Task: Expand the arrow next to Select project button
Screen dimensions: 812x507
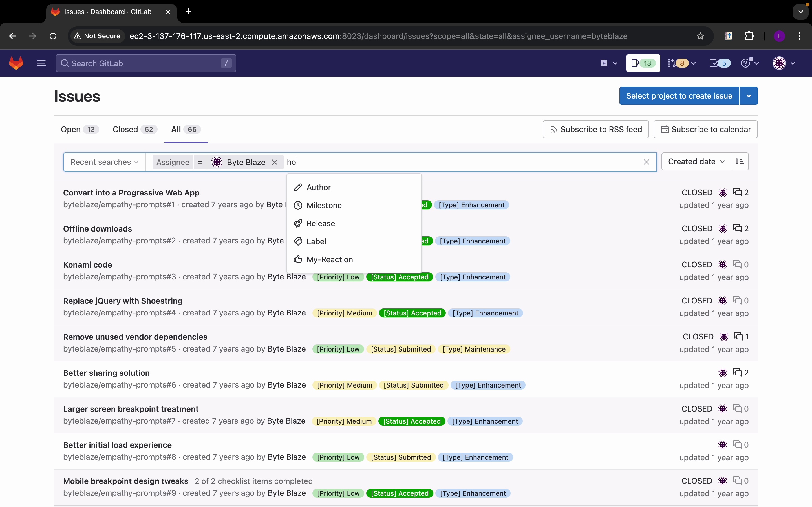Action: pyautogui.click(x=749, y=96)
